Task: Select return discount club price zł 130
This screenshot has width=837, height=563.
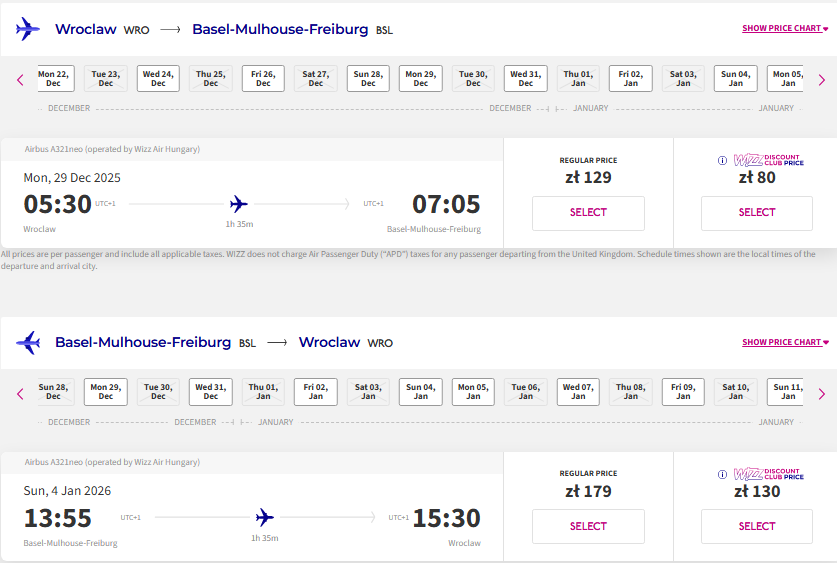Action: tap(757, 526)
